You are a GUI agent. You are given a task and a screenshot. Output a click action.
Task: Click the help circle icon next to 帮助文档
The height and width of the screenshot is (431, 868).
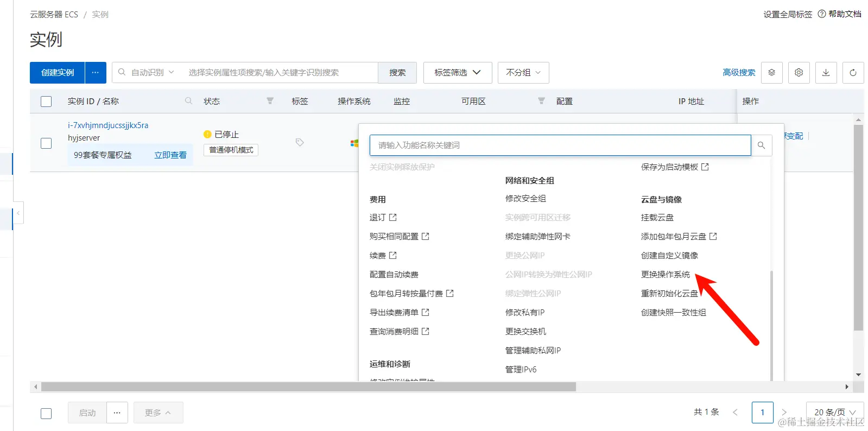822,14
